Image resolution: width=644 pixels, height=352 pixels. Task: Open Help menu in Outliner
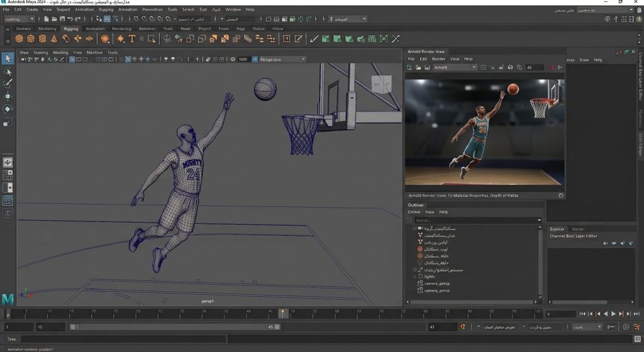point(443,212)
